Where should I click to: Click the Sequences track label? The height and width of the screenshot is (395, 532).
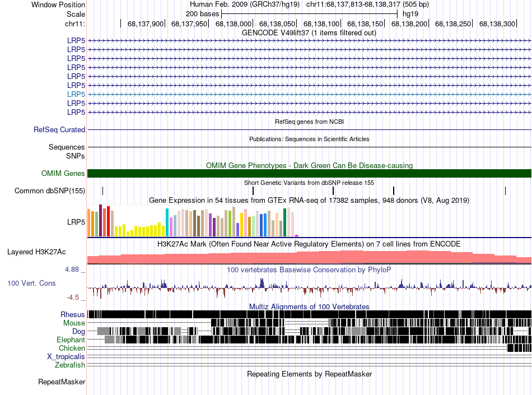(x=67, y=147)
